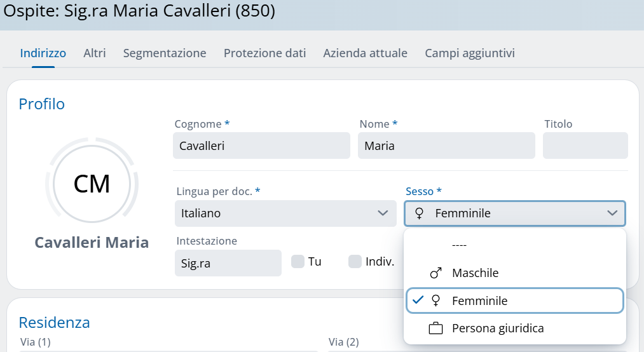Expand the Lingua per doc. dropdown

[383, 213]
